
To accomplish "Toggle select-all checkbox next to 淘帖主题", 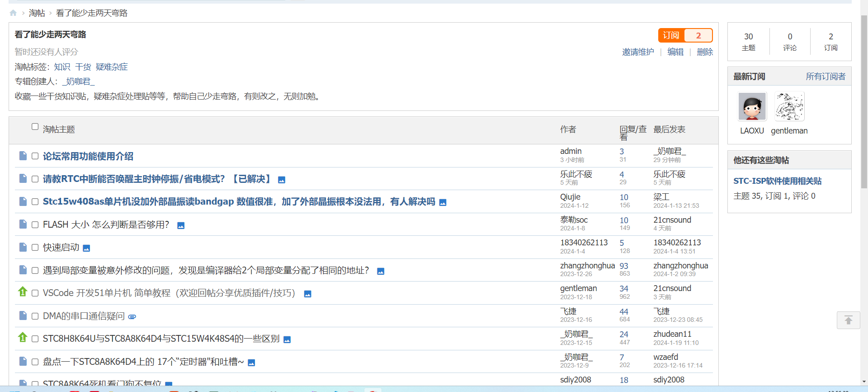I will tap(35, 127).
